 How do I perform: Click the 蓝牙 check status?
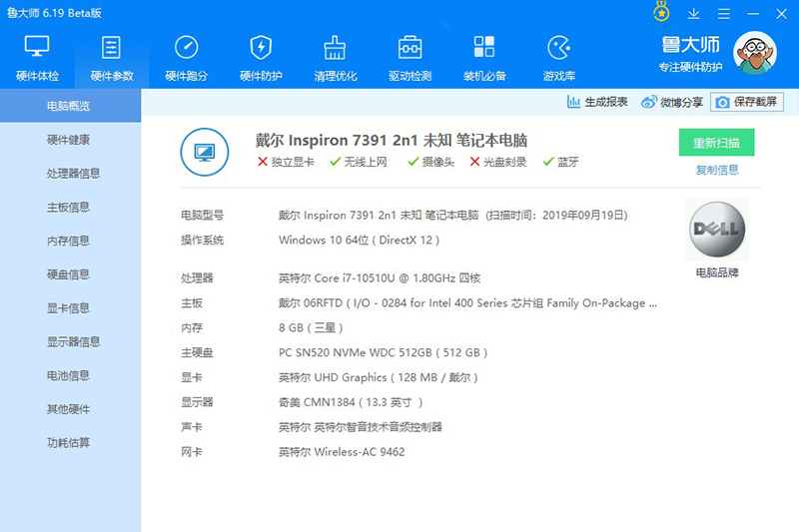[x=560, y=162]
